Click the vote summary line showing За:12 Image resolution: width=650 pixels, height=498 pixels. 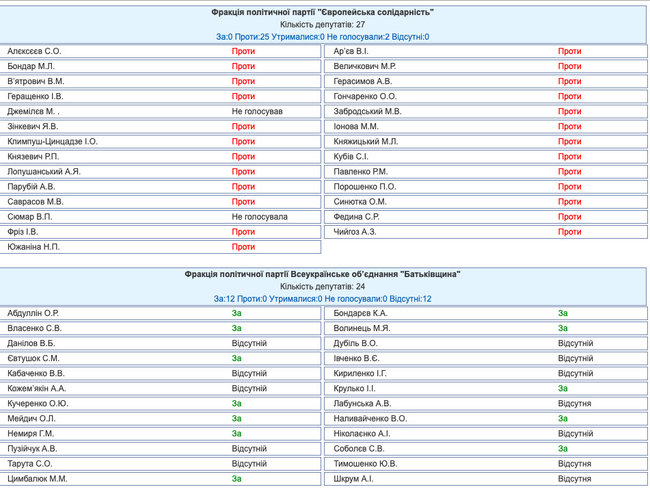(x=322, y=298)
